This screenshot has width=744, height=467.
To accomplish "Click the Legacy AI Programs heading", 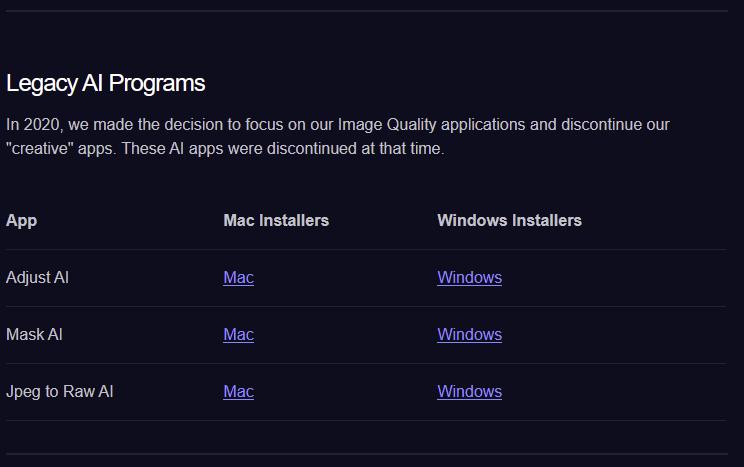I will pos(106,84).
